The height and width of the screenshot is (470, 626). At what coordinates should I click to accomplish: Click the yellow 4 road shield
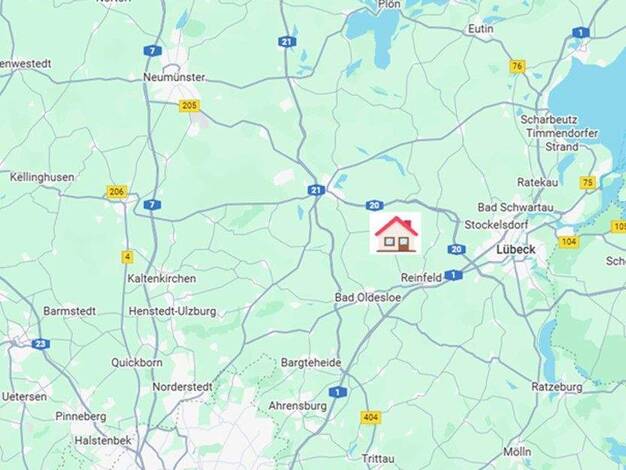[127, 257]
